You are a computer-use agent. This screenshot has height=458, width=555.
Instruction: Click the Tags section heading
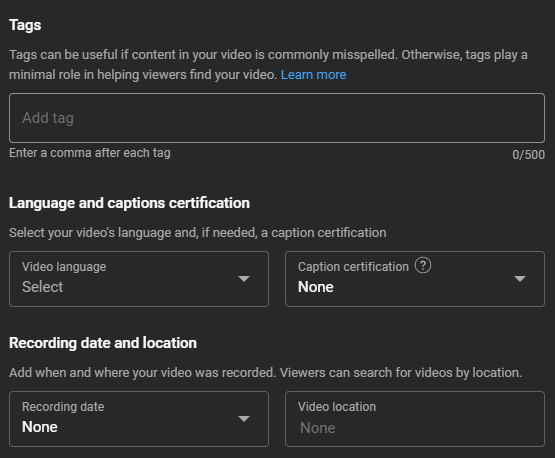(25, 25)
